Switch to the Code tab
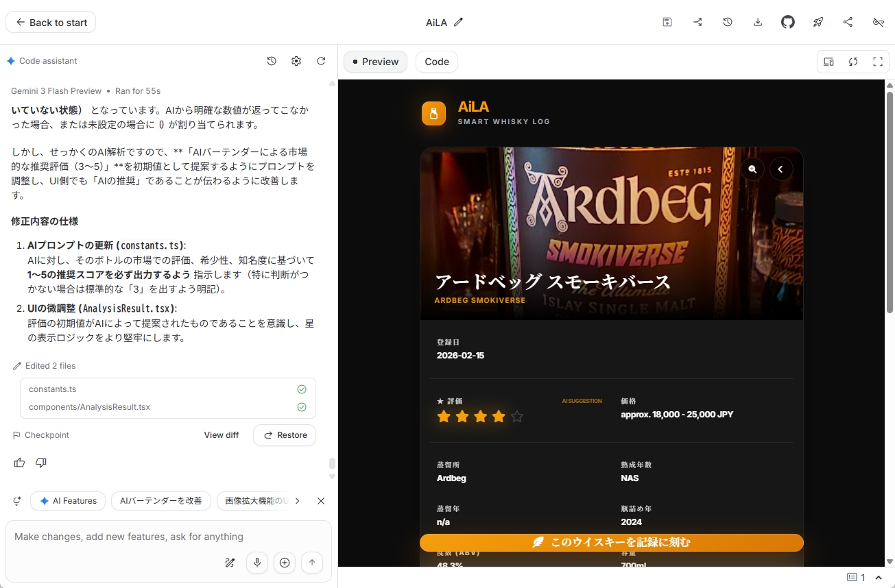Screen dimensions: 895x588 (x=436, y=62)
